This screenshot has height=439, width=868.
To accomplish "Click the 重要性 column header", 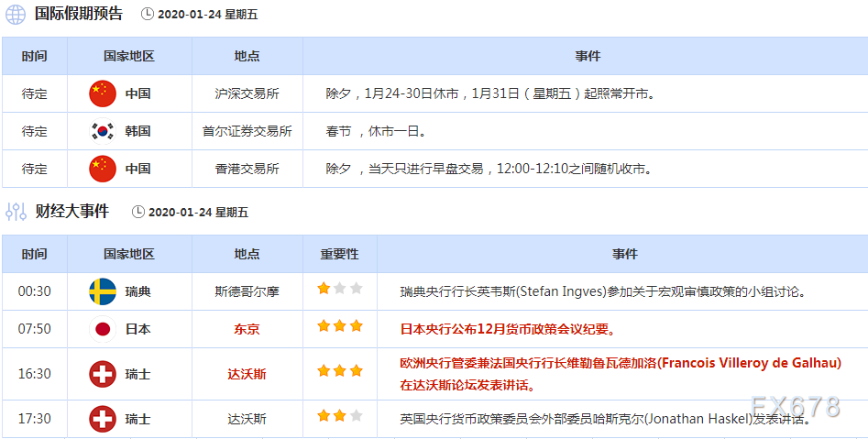I will click(339, 254).
